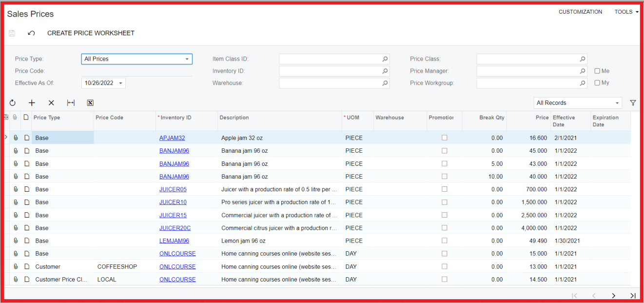Open the Price Type dropdown
The height and width of the screenshot is (303, 644).
(187, 59)
